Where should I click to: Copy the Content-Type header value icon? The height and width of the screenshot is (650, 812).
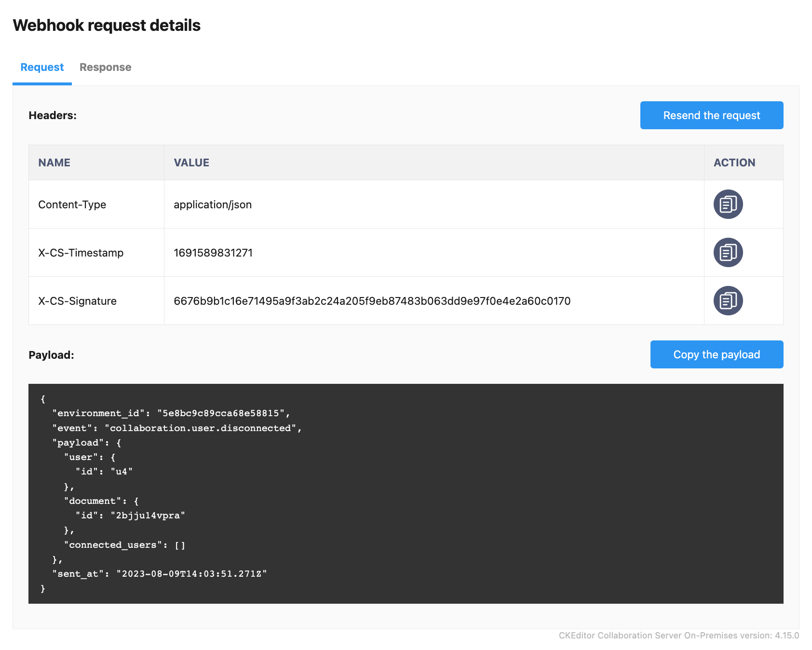point(728,204)
